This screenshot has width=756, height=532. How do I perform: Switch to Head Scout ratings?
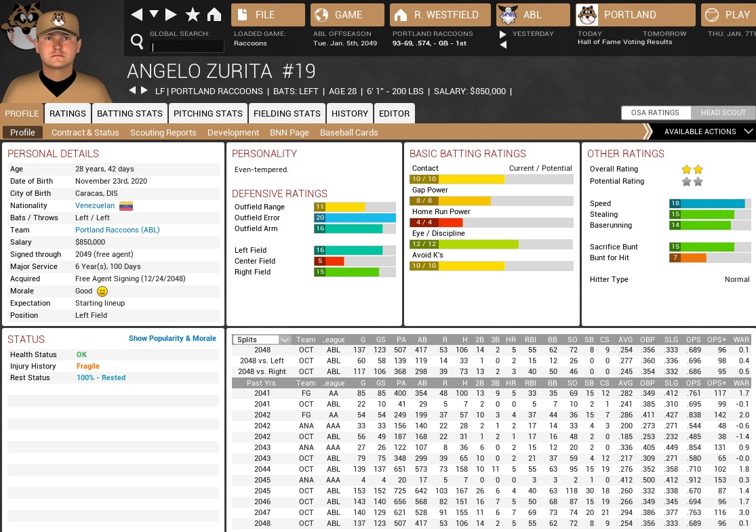pyautogui.click(x=723, y=112)
